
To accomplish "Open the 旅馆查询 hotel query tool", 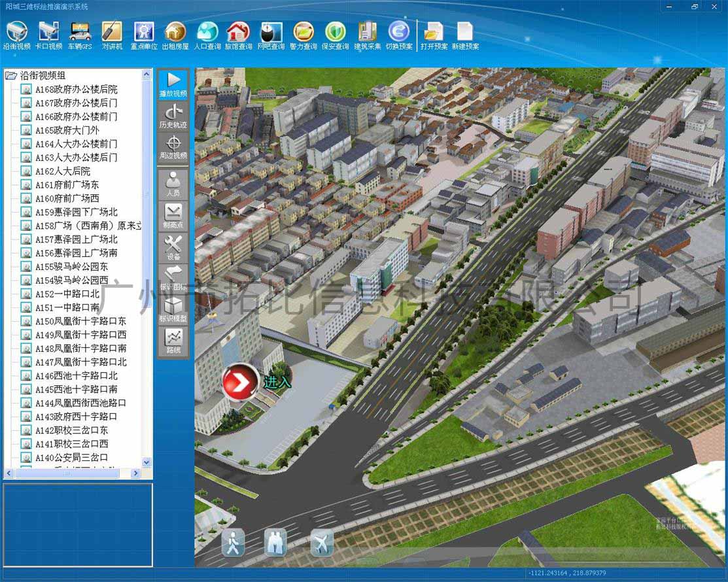I will pyautogui.click(x=239, y=35).
